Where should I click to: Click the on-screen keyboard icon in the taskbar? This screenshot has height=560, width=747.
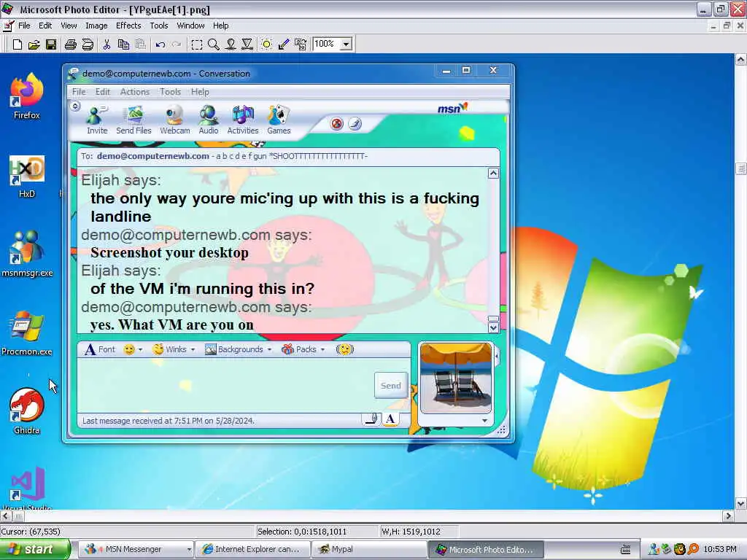pos(625,550)
